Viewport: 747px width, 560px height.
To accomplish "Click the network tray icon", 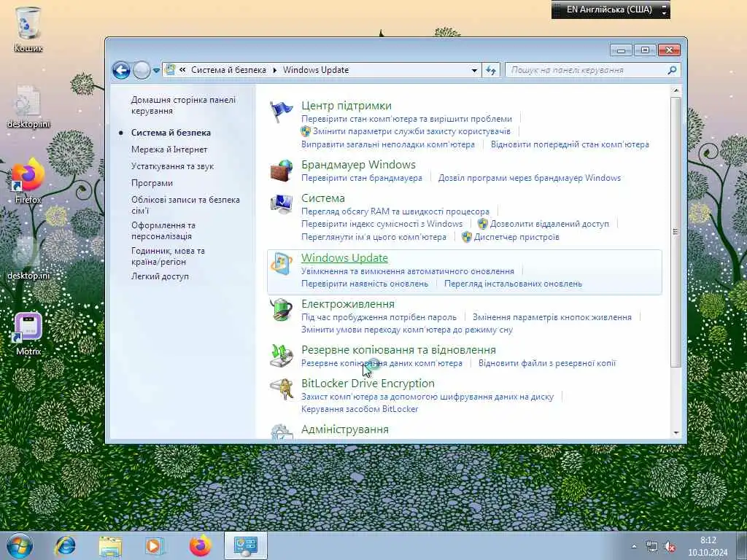I will click(x=651, y=547).
